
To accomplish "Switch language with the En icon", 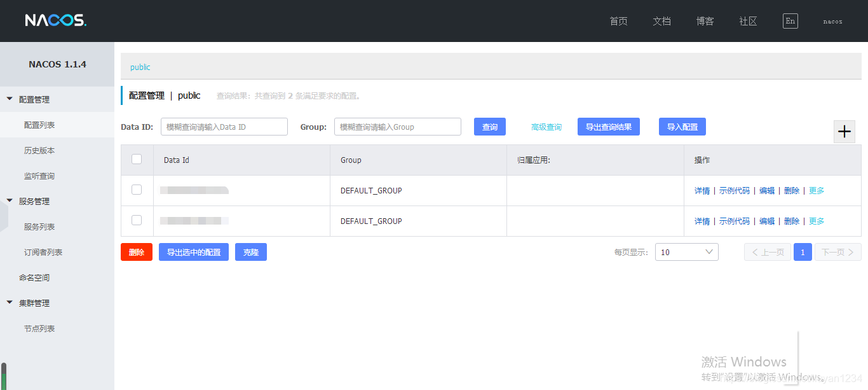I will pos(790,21).
